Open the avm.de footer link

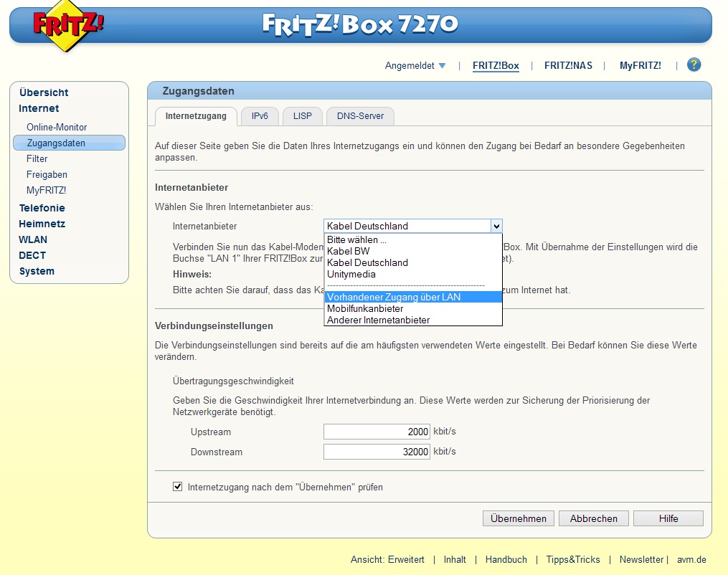(691, 560)
